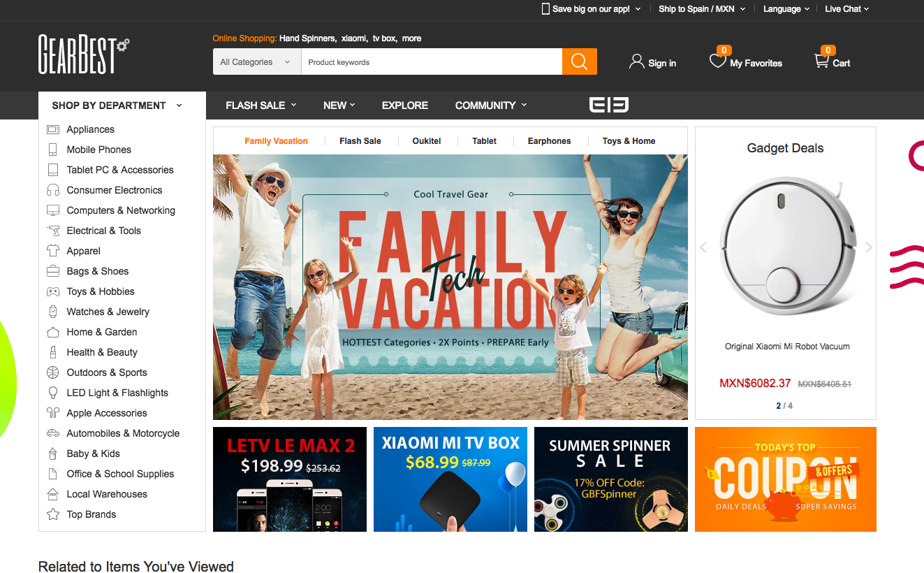The height and width of the screenshot is (573, 924).
Task: Show previous Gadget Deals item arrow
Action: click(703, 247)
